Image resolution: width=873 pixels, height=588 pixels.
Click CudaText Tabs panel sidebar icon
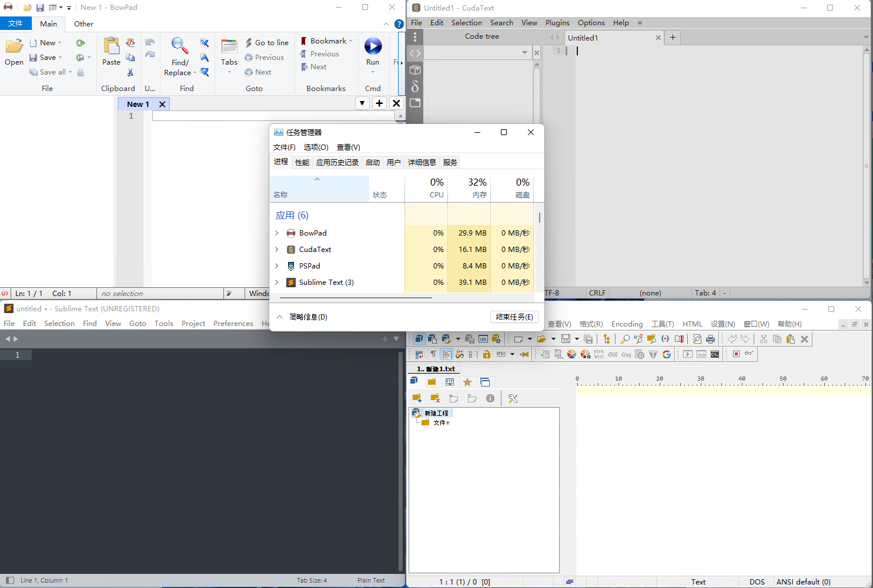[x=415, y=103]
